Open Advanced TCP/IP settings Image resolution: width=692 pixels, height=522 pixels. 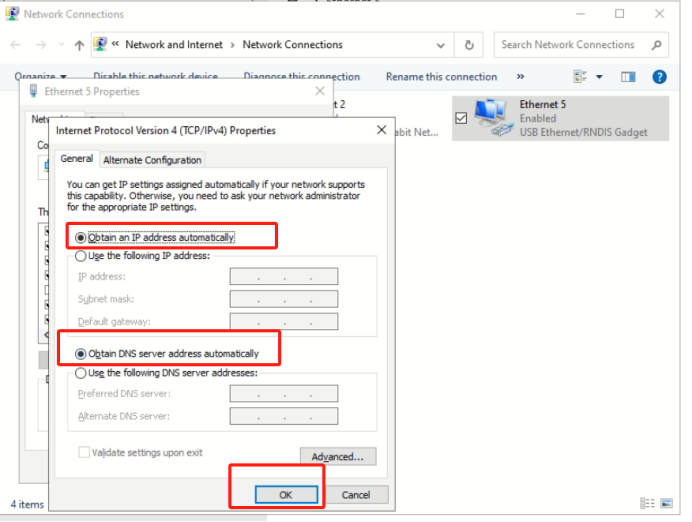(x=338, y=457)
